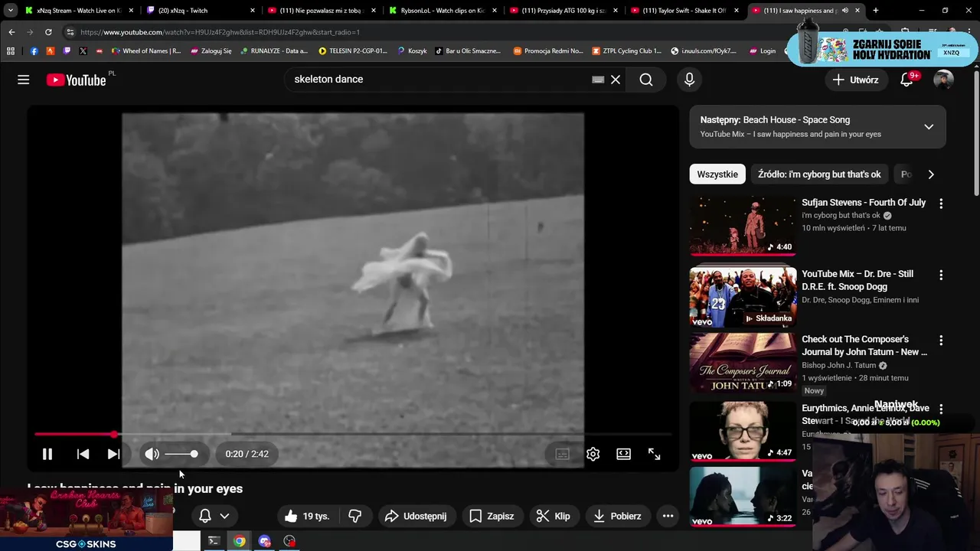Toggle subtitles in the player
Screen dimensions: 980x551
coord(562,454)
